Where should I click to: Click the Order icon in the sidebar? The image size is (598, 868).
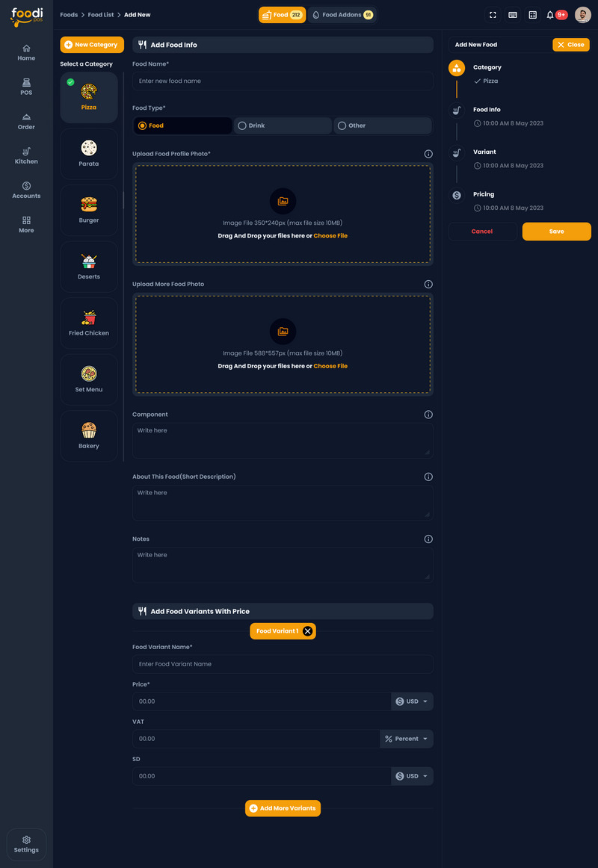[25, 120]
